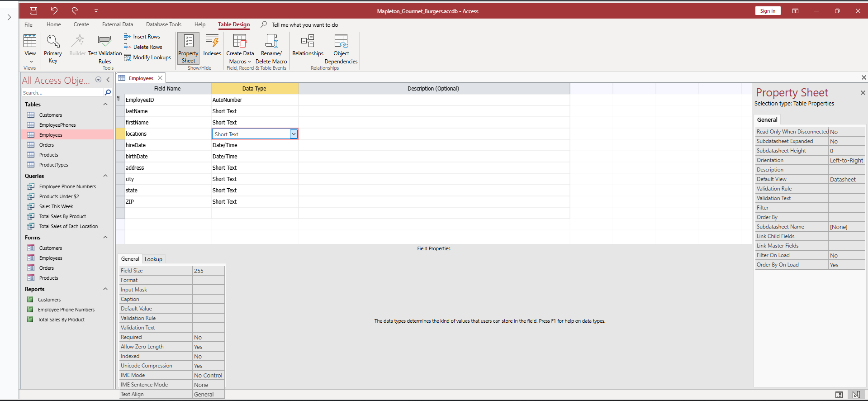
Task: Collapse the Tables group
Action: [105, 104]
